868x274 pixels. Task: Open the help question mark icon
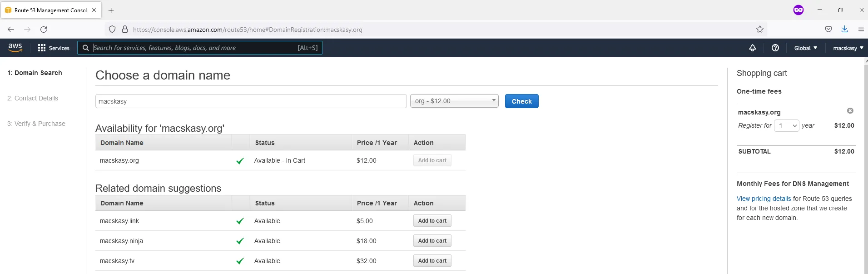[x=775, y=48]
